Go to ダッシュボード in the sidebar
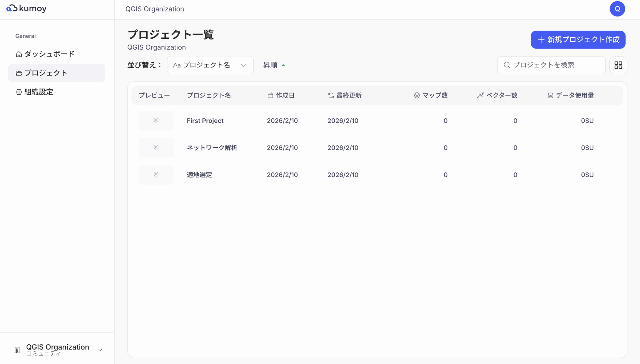 point(49,54)
